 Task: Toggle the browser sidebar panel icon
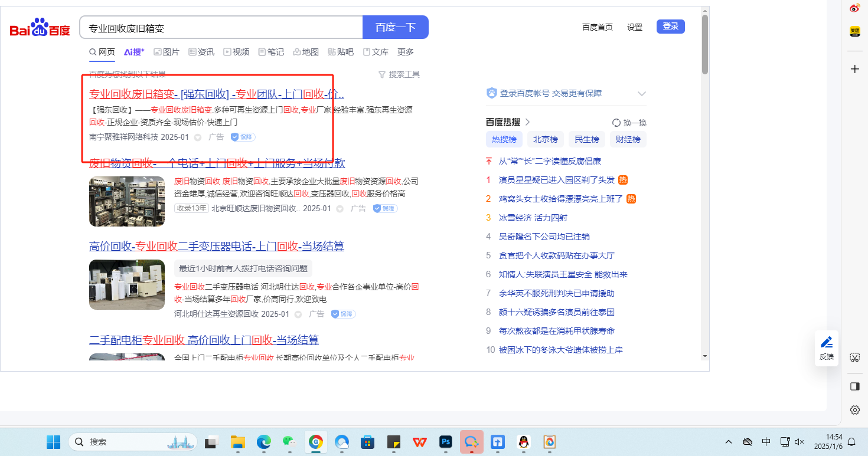point(854,386)
